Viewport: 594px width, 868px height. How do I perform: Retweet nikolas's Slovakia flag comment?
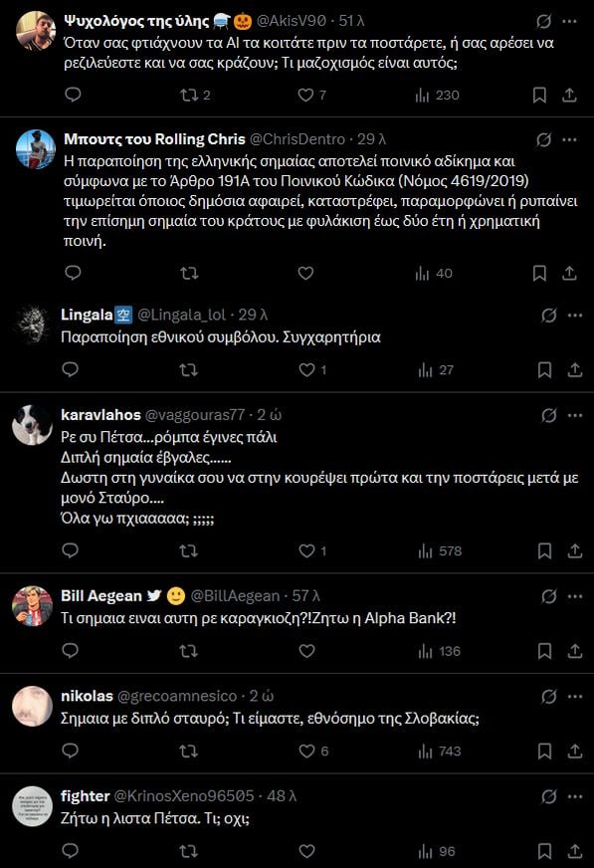[x=187, y=752]
